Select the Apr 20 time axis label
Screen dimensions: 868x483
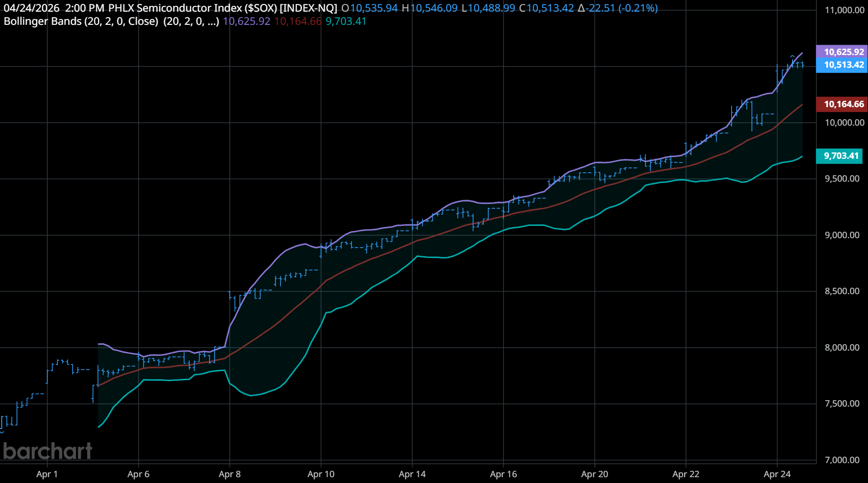594,474
